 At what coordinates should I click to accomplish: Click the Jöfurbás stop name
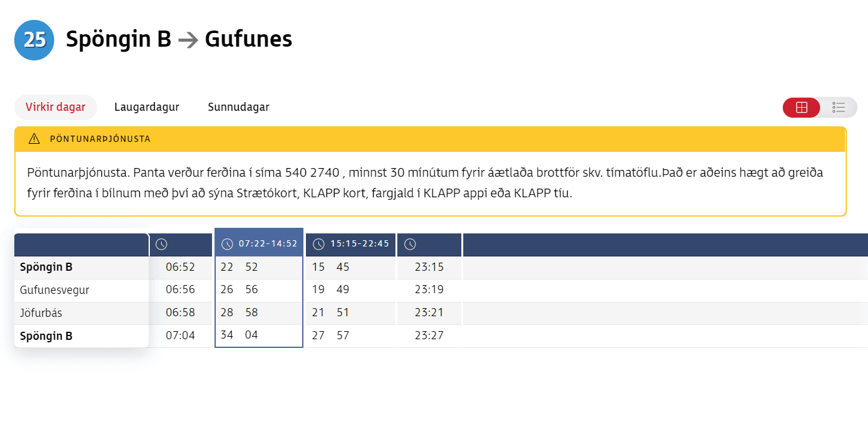41,313
